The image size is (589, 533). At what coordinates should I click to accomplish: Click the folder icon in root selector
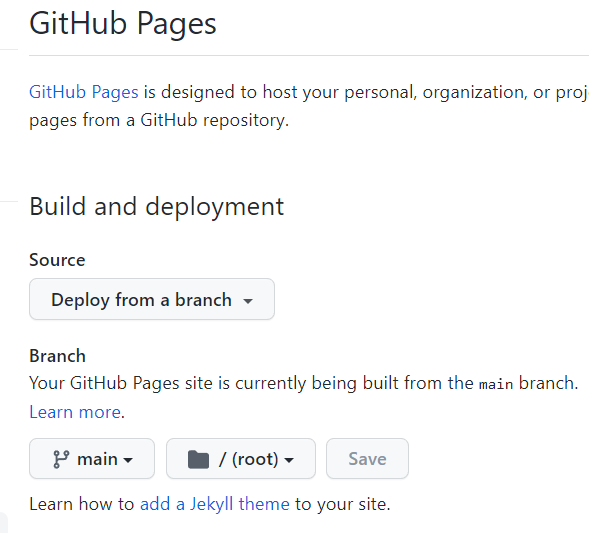click(x=198, y=459)
